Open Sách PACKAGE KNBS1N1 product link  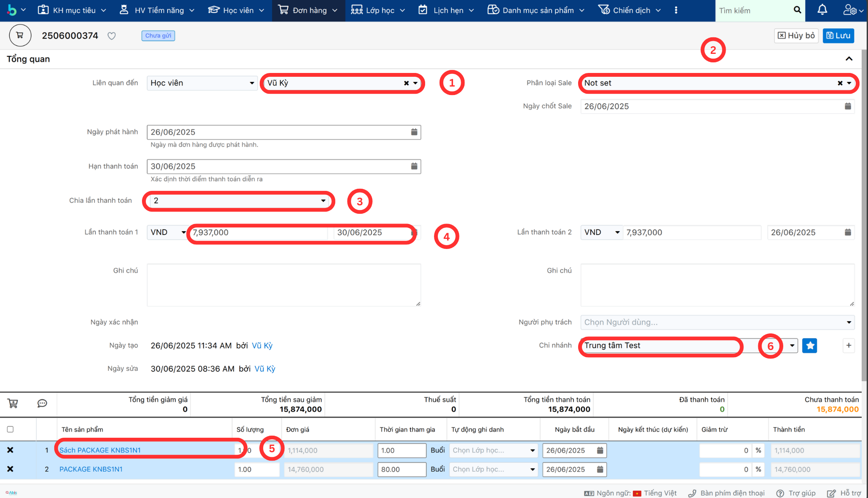click(x=100, y=450)
